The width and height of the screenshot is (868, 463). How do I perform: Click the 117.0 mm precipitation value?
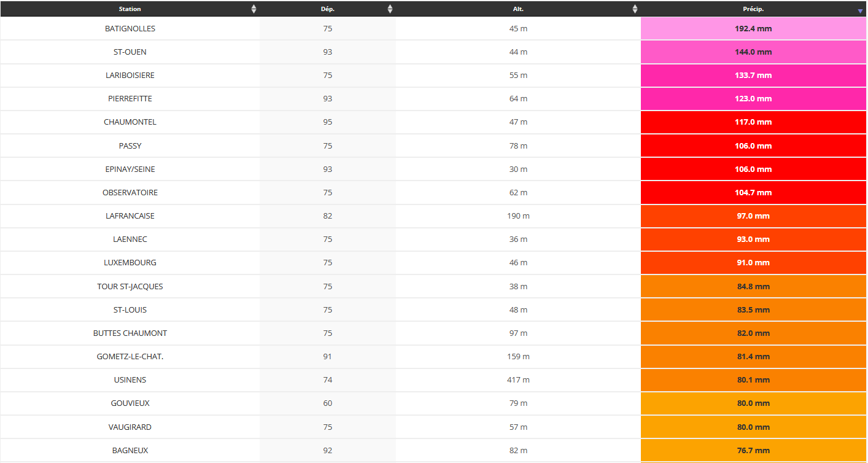click(x=753, y=122)
